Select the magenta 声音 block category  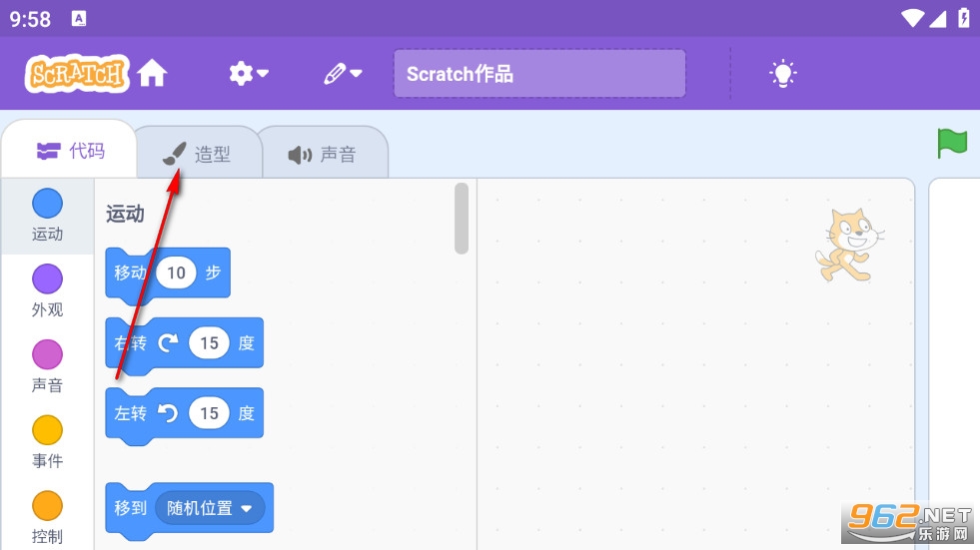(x=47, y=355)
